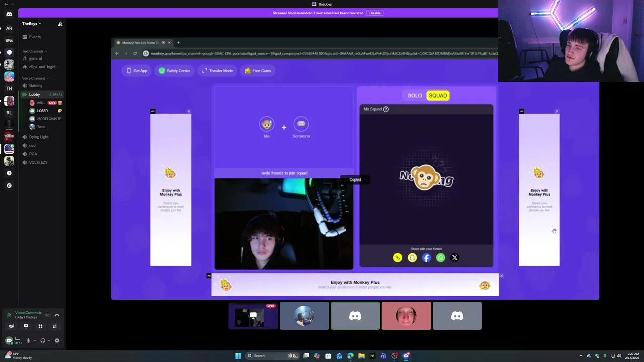Share squad via WhatsApp
644x362 pixels.
(x=440, y=258)
